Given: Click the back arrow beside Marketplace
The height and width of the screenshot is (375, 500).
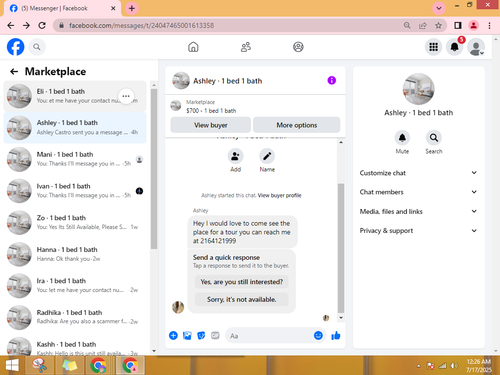Looking at the screenshot, I should tap(14, 71).
